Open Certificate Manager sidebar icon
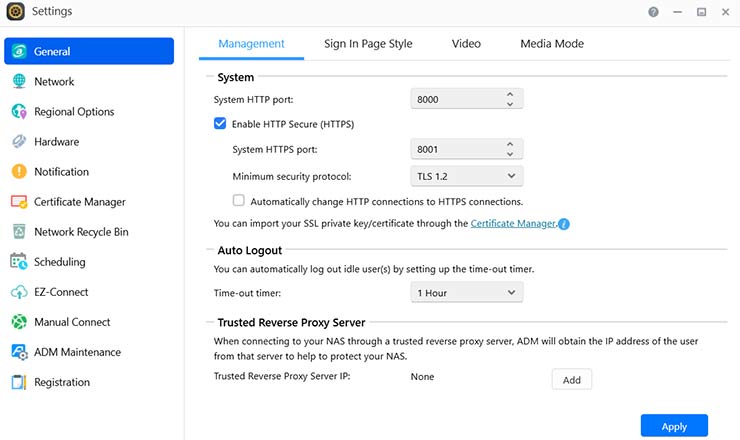 (18, 202)
